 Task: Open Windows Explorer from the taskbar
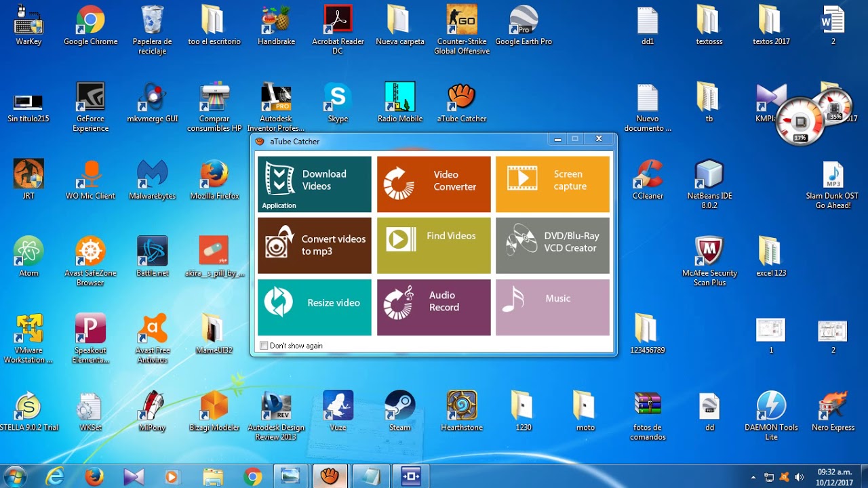pos(212,476)
